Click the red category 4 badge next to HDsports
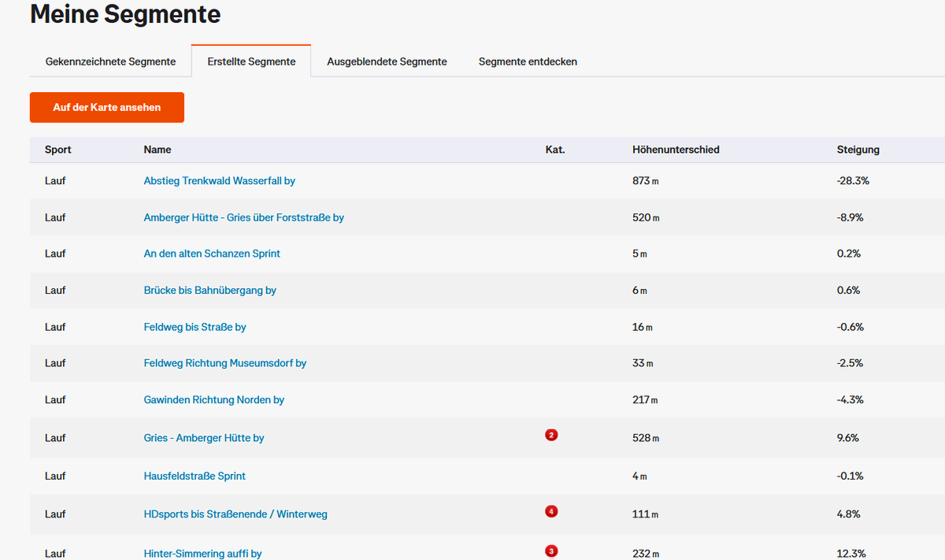The image size is (945, 560). pyautogui.click(x=551, y=511)
